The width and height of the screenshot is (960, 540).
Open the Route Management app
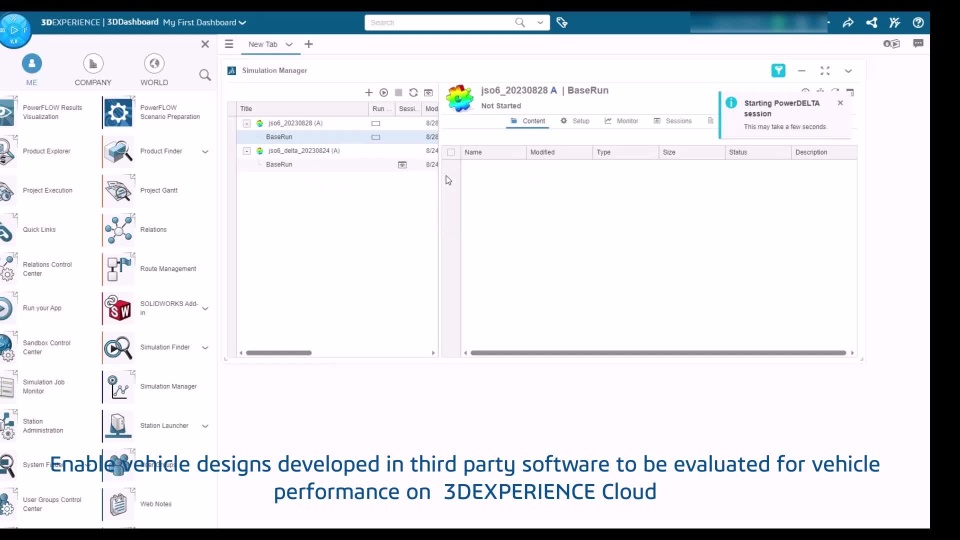point(118,269)
